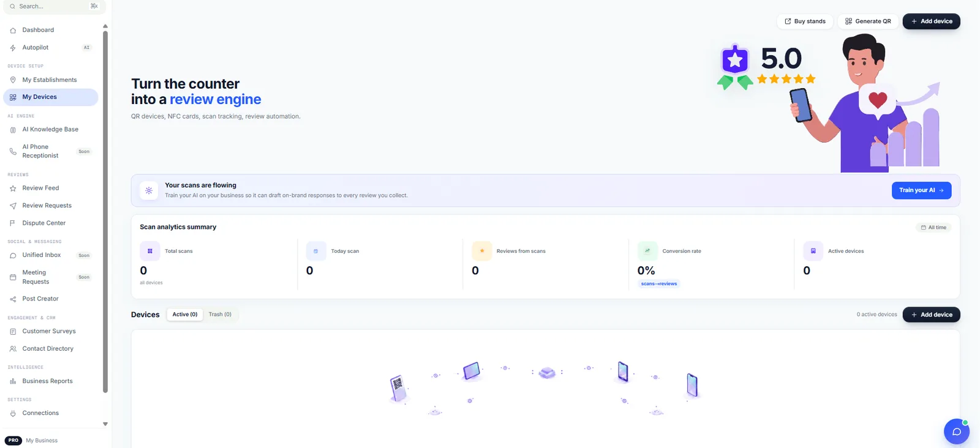Switch to the Trash (0) tab

pyautogui.click(x=220, y=315)
